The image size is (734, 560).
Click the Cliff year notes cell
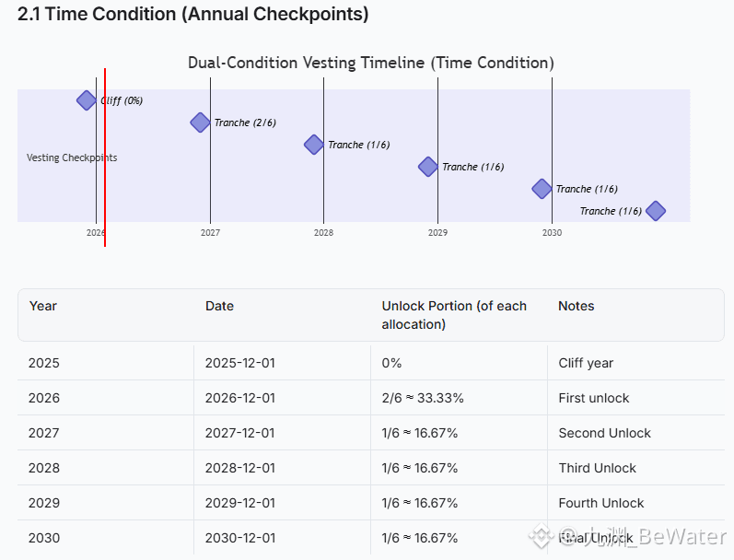tap(586, 363)
